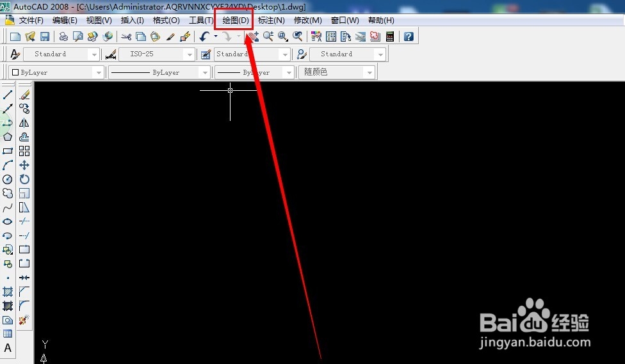
Task: Select the Copy Object modify tool
Action: coord(24,109)
